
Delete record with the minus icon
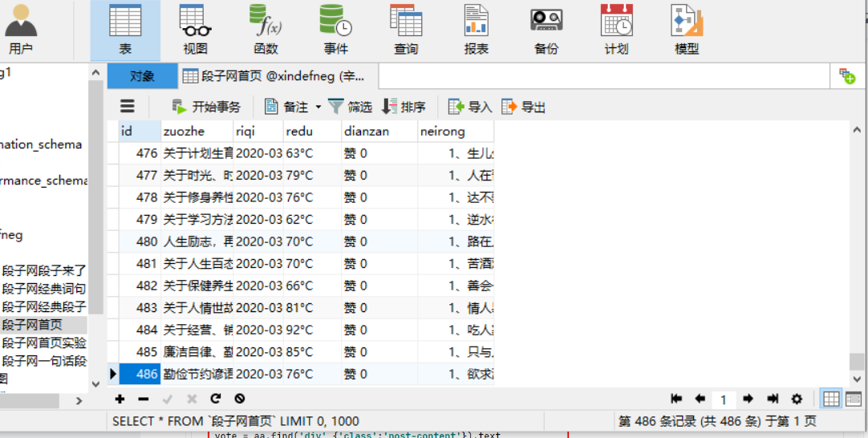pos(143,399)
